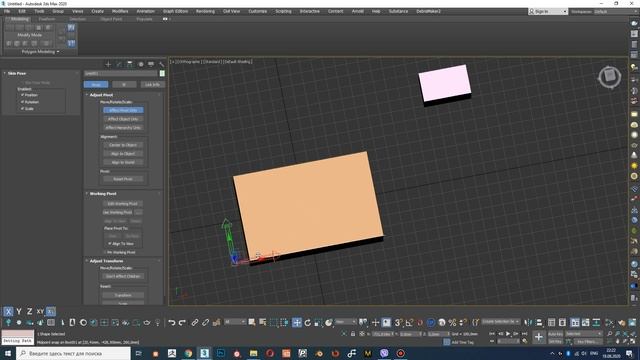Screen dimensions: 640x360
Task: Click the large plus Set Keys button
Action: pos(538,337)
